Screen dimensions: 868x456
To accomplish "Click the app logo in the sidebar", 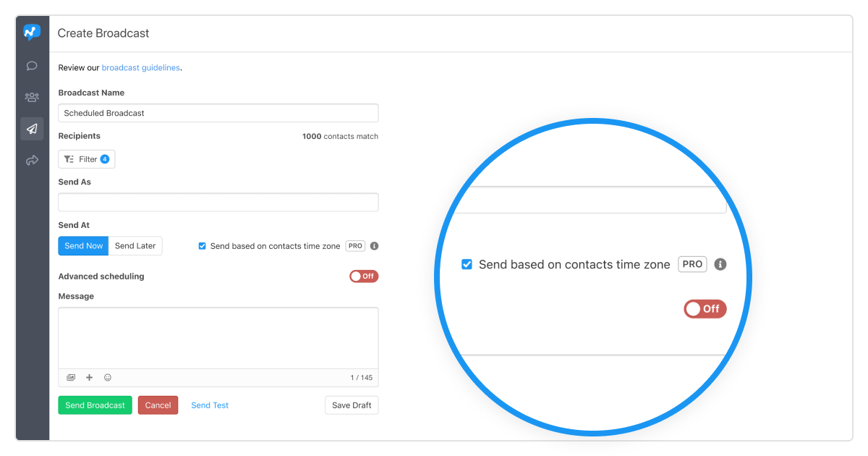I will coord(32,33).
